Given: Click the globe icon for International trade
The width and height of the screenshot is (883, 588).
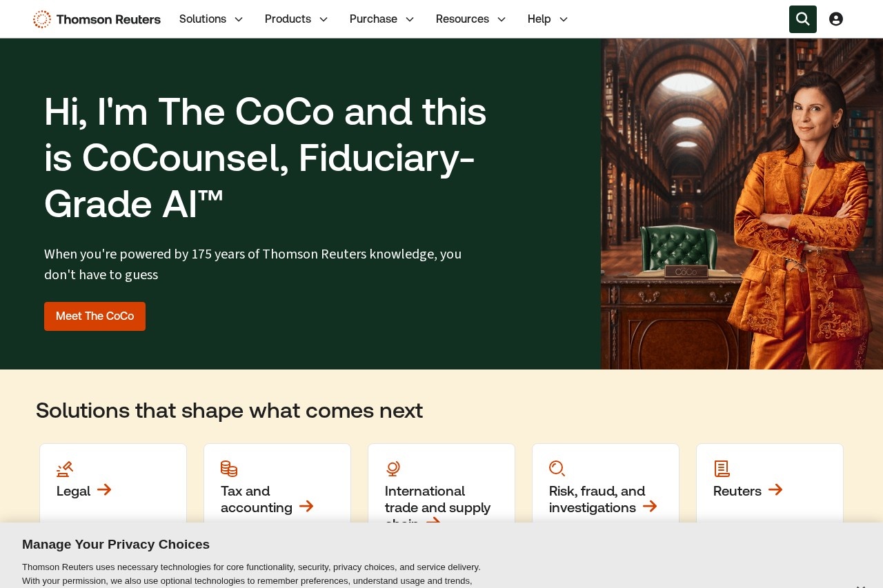Looking at the screenshot, I should [x=393, y=469].
